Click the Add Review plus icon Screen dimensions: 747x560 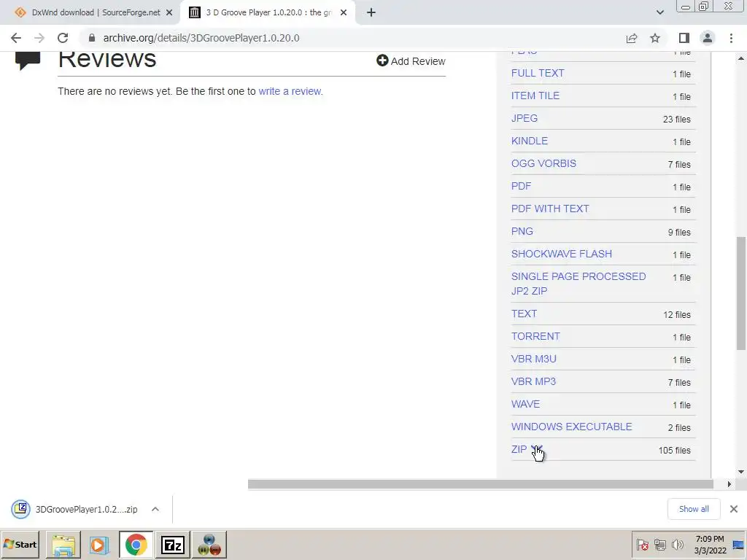tap(382, 61)
